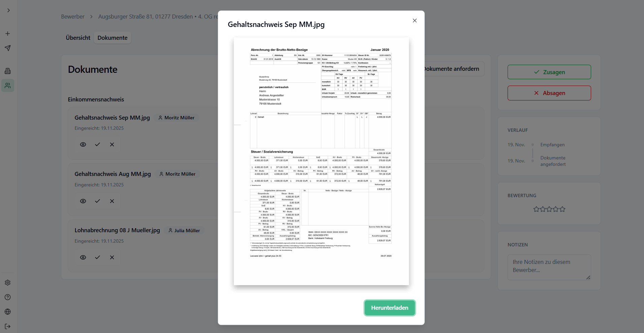Click the dialog title Gehaltsnachweis Sep MM.jpg
Screen dimensions: 644x333
(x=276, y=25)
